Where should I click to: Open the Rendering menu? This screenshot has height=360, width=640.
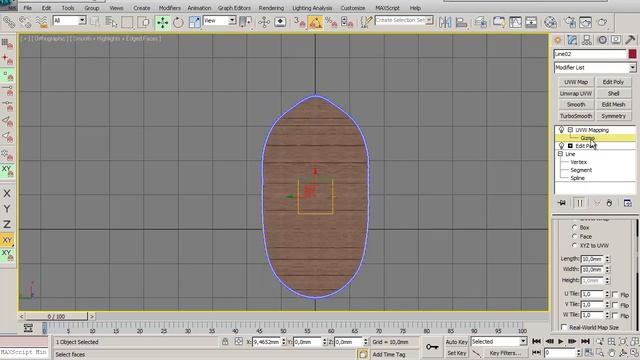pos(271,8)
